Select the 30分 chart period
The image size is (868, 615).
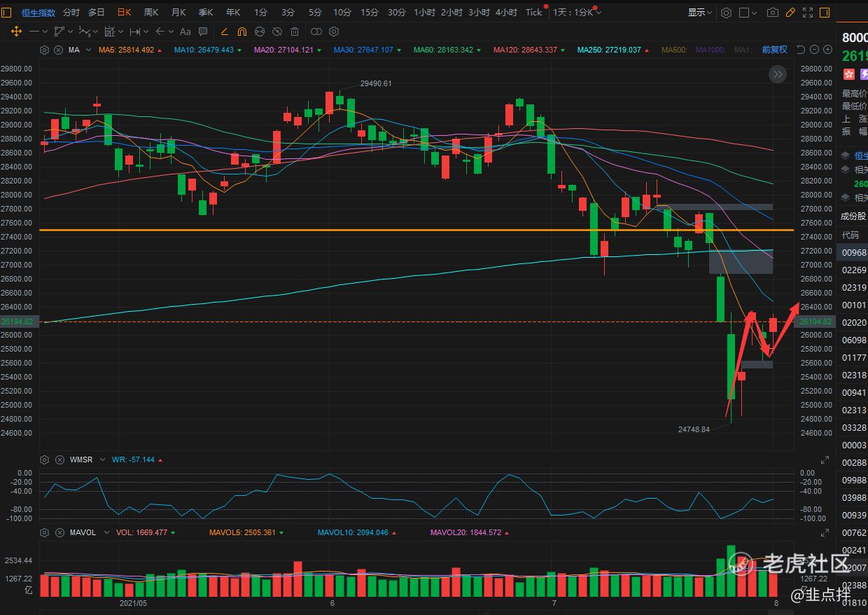[397, 13]
